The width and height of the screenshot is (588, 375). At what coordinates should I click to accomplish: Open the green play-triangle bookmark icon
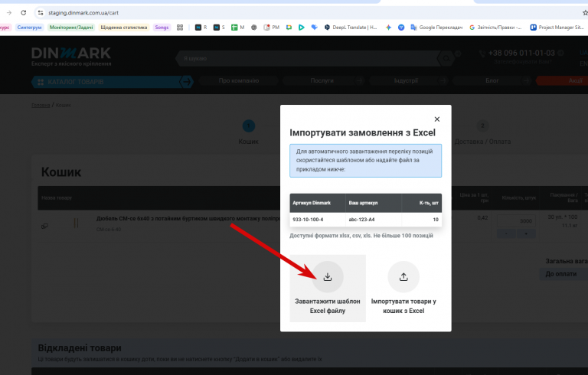[x=301, y=28]
